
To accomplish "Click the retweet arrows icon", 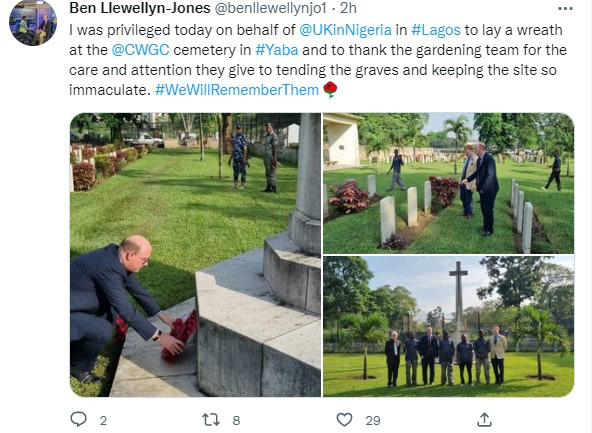I will point(211,420).
